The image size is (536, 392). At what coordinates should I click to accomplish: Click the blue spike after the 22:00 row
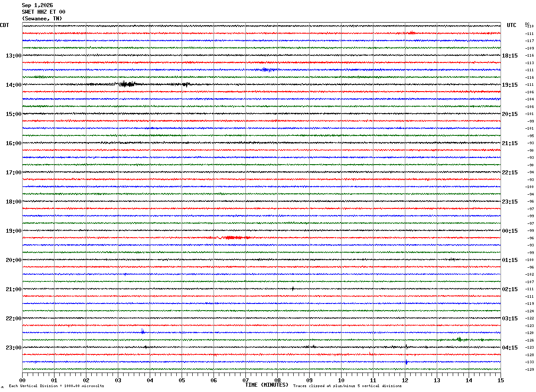[143, 331]
